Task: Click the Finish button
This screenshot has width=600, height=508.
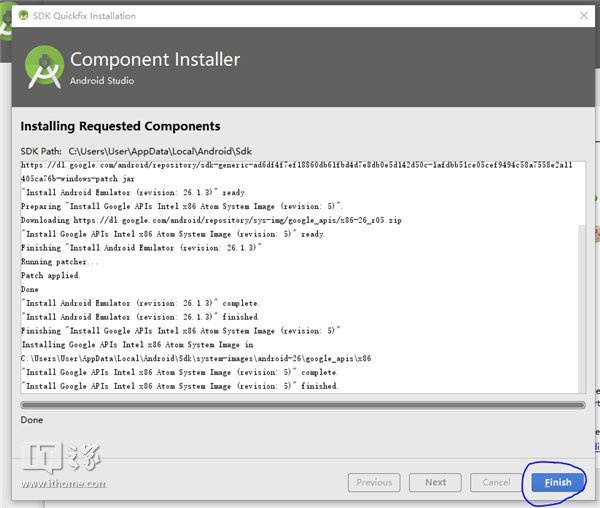Action: [557, 482]
